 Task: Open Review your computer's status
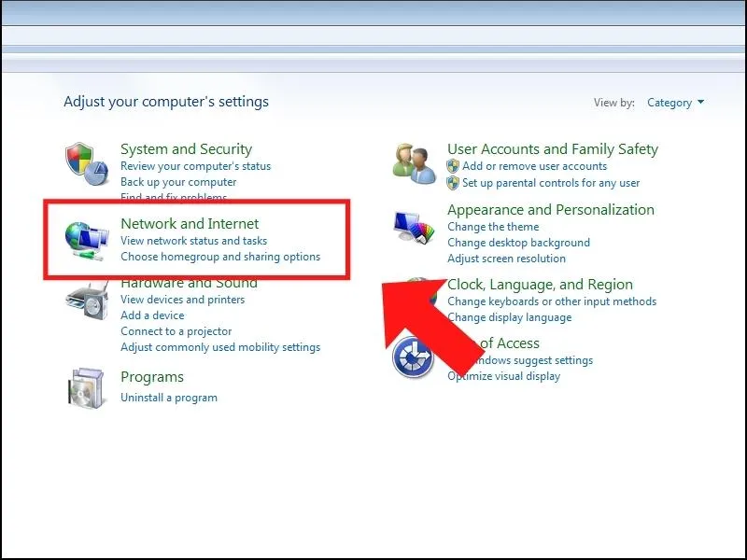coord(195,166)
